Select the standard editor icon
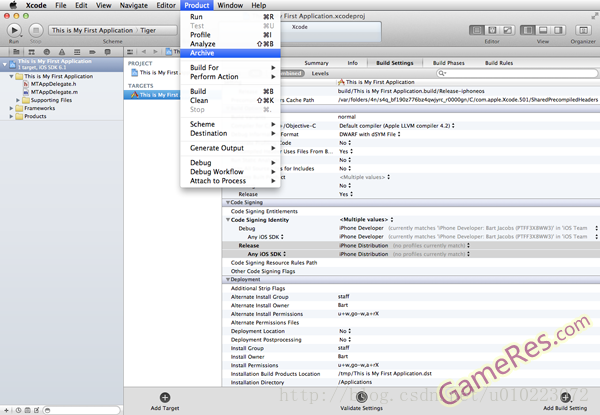Image resolution: width=600 pixels, height=415 pixels. [x=477, y=30]
